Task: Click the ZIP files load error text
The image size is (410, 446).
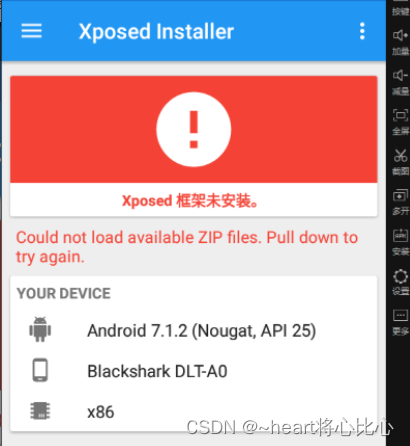Action: 187,247
